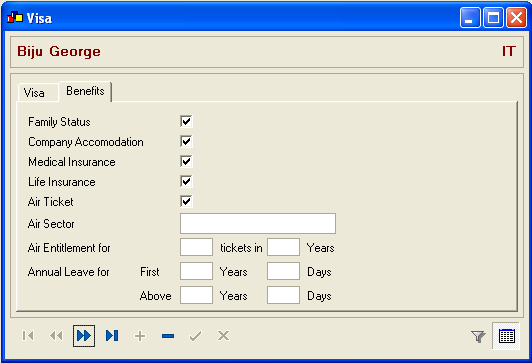Switch to grid view icon
This screenshot has height=363, width=532.
[507, 336]
